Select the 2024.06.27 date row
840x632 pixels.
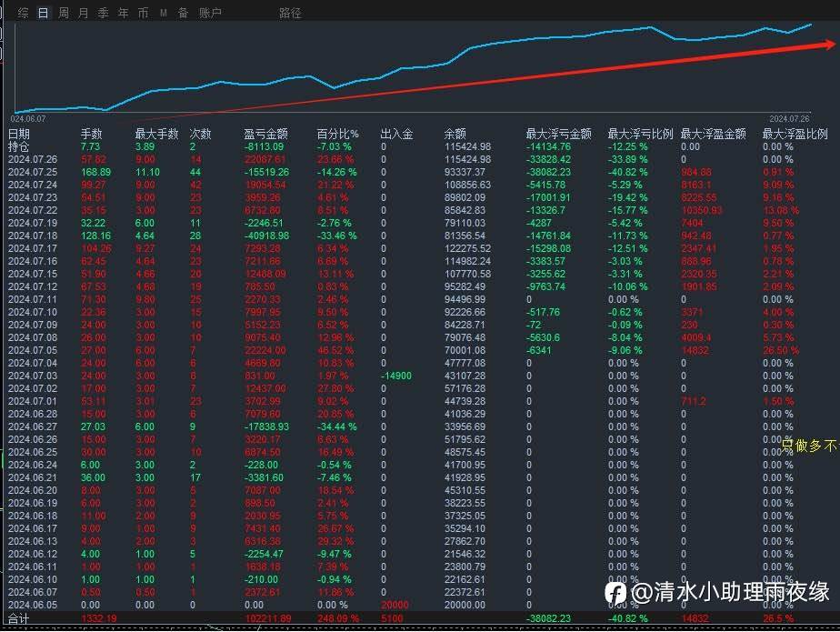[33, 426]
